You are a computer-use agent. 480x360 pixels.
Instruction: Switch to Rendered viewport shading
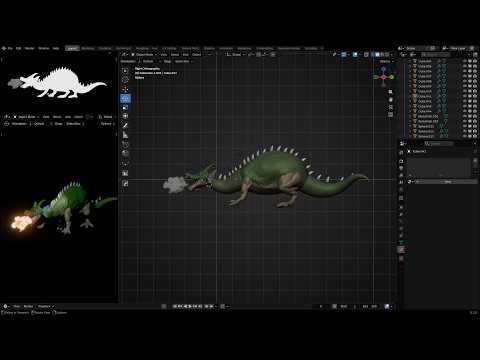387,54
